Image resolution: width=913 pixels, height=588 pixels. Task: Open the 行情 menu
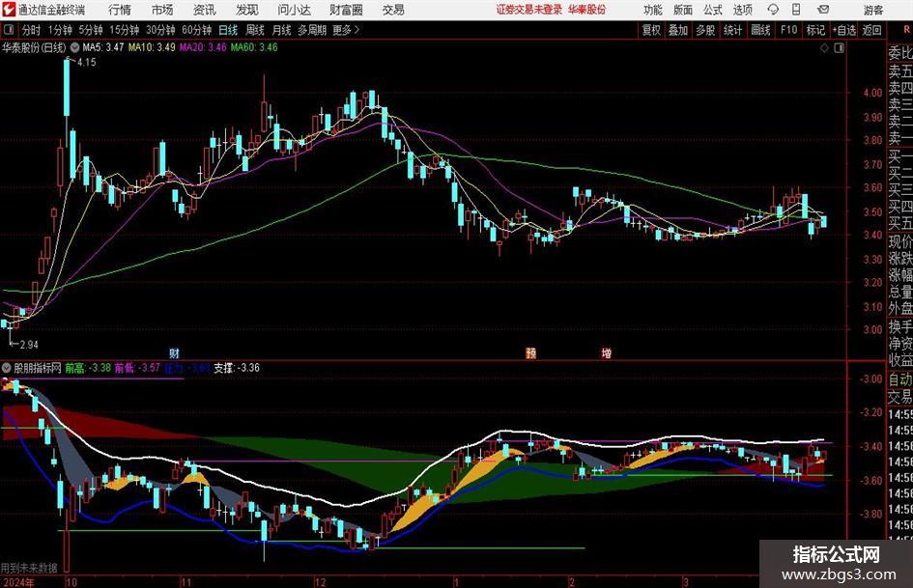coord(120,10)
